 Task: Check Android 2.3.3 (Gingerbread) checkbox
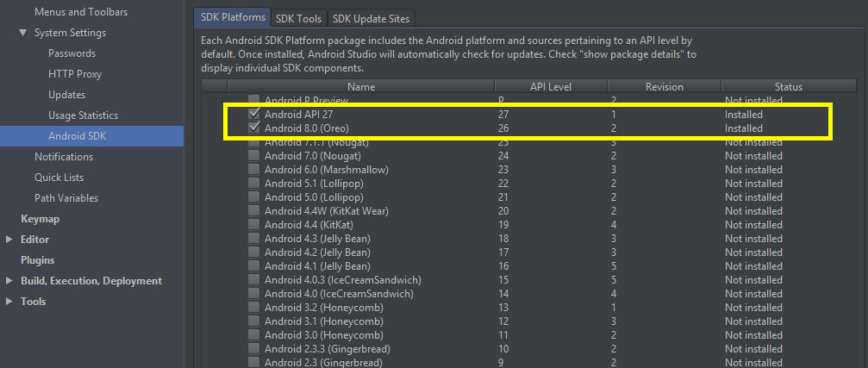[253, 349]
